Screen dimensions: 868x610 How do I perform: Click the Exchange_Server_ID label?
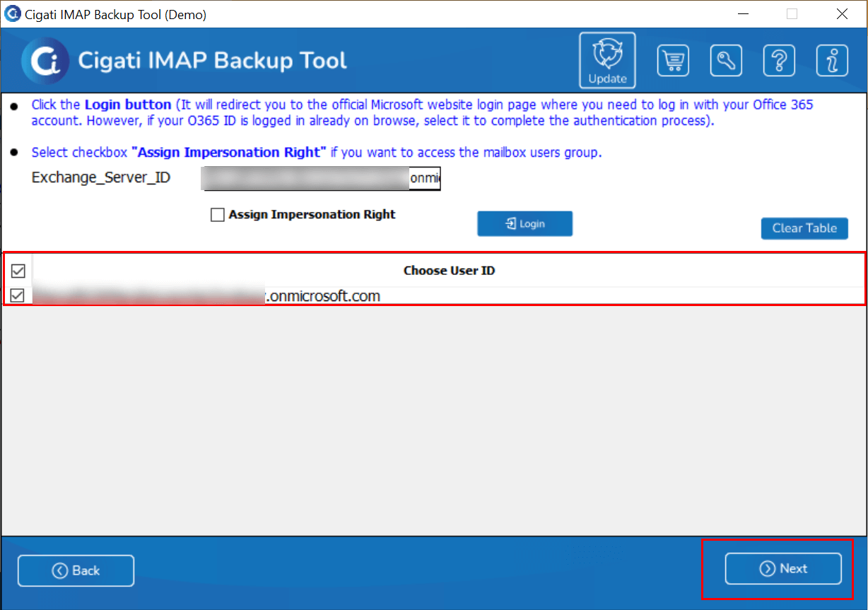coord(101,177)
